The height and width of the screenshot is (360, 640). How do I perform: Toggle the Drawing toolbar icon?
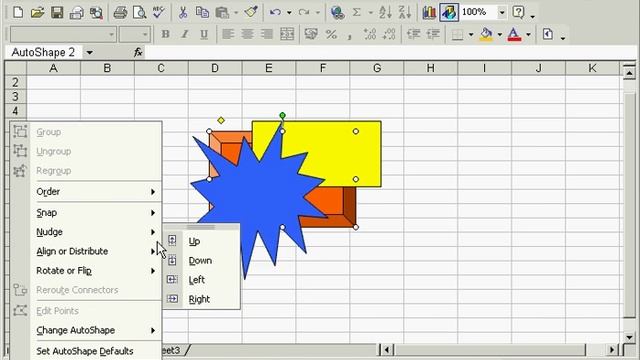[449, 12]
